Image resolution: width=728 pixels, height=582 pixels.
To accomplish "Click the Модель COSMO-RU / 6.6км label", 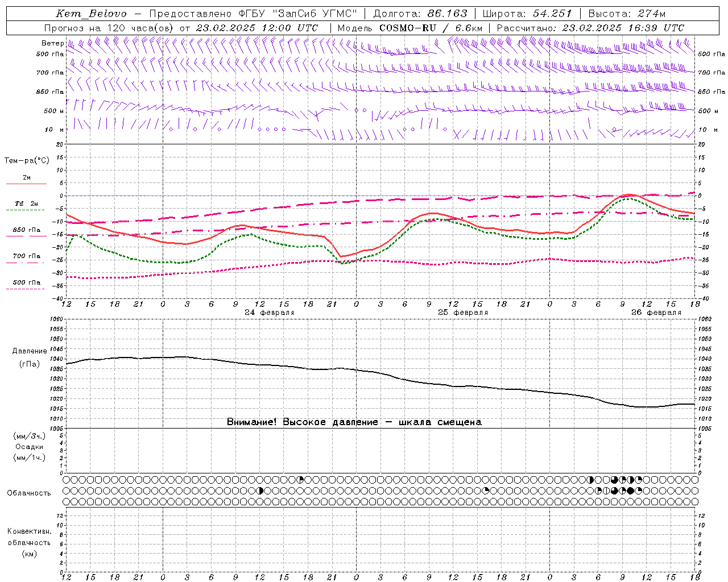I will coord(410,28).
